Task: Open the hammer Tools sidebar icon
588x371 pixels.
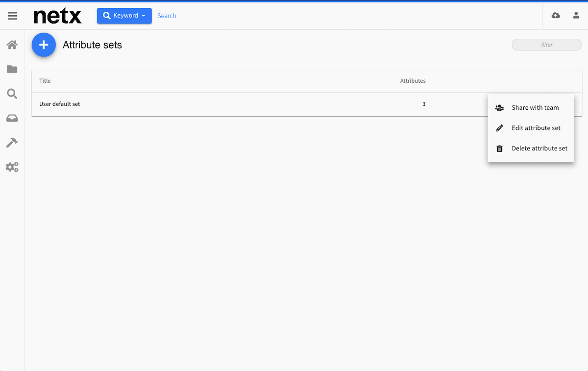Action: pos(12,143)
